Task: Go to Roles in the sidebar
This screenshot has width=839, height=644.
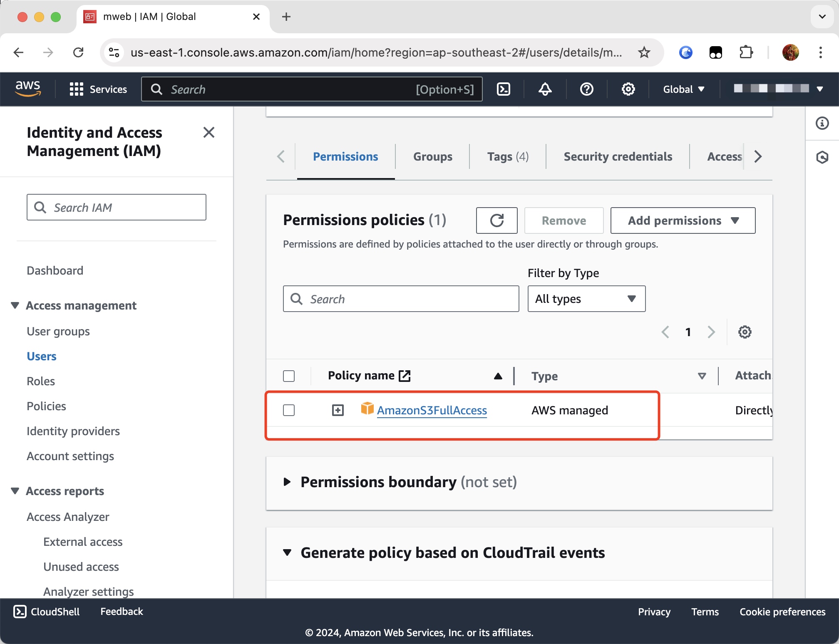Action: point(41,381)
